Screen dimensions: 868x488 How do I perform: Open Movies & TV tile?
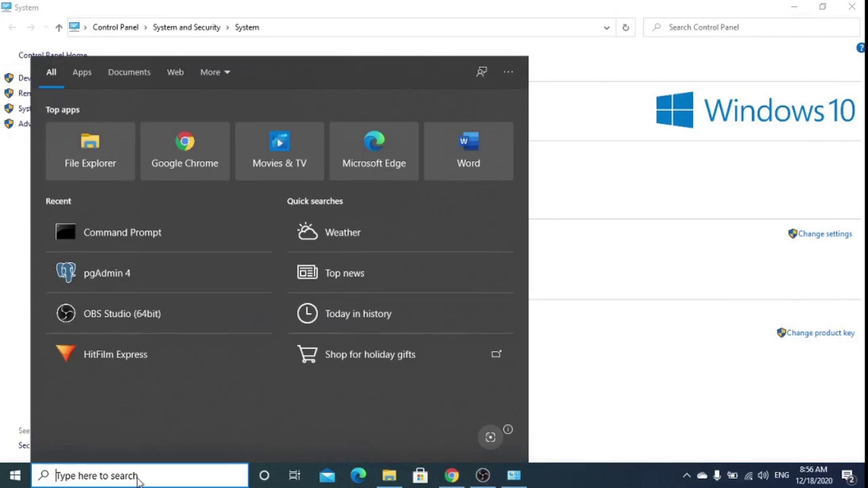pos(279,151)
